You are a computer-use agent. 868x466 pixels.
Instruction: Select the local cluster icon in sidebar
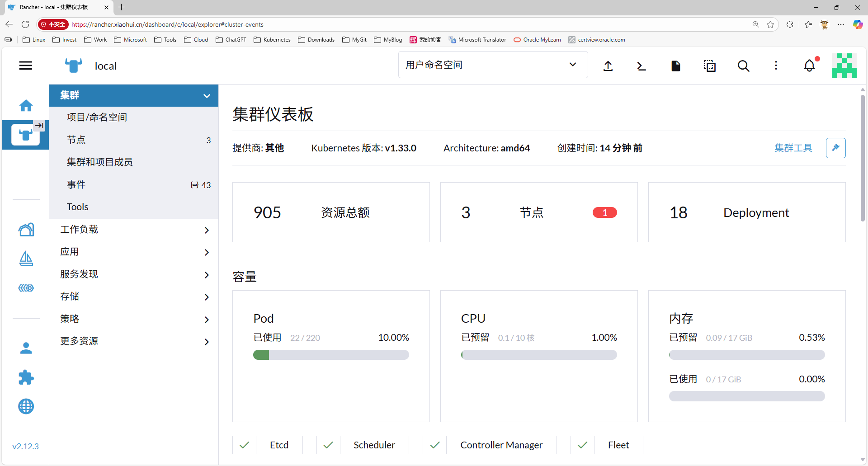pos(25,135)
